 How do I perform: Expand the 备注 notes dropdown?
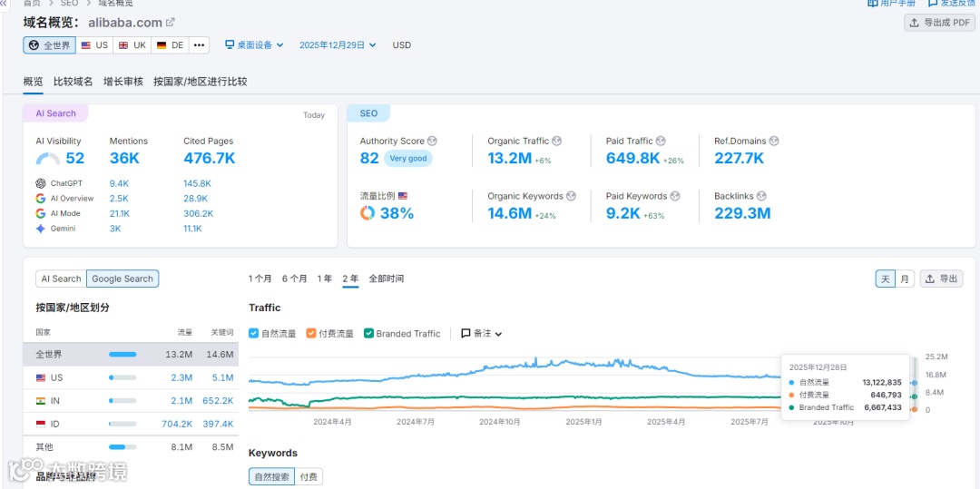[481, 334]
